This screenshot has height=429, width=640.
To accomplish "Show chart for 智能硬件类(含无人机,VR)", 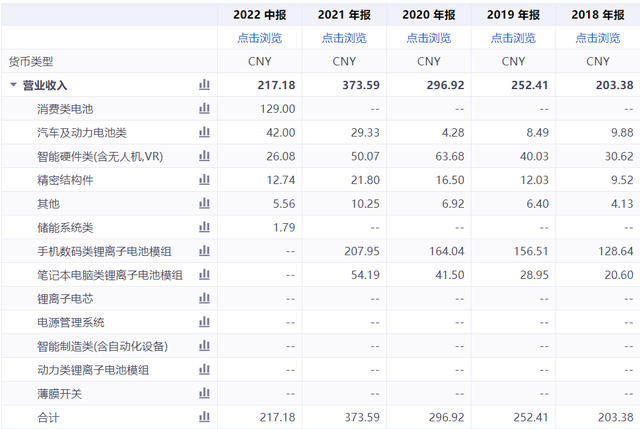I will click(204, 156).
